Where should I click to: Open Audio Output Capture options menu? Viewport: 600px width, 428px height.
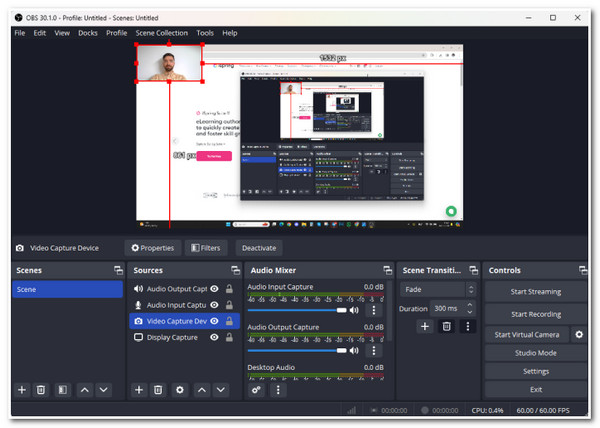coord(373,350)
